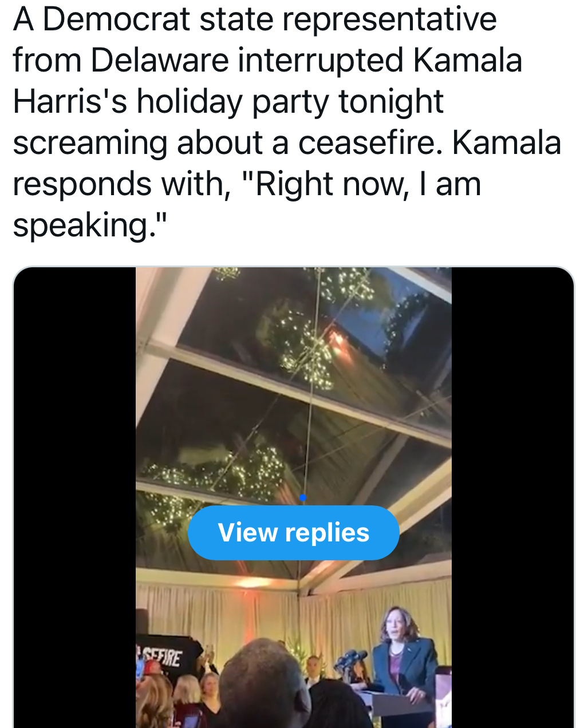The height and width of the screenshot is (728, 580).
Task: Tap the blue View replies button
Action: point(293,533)
